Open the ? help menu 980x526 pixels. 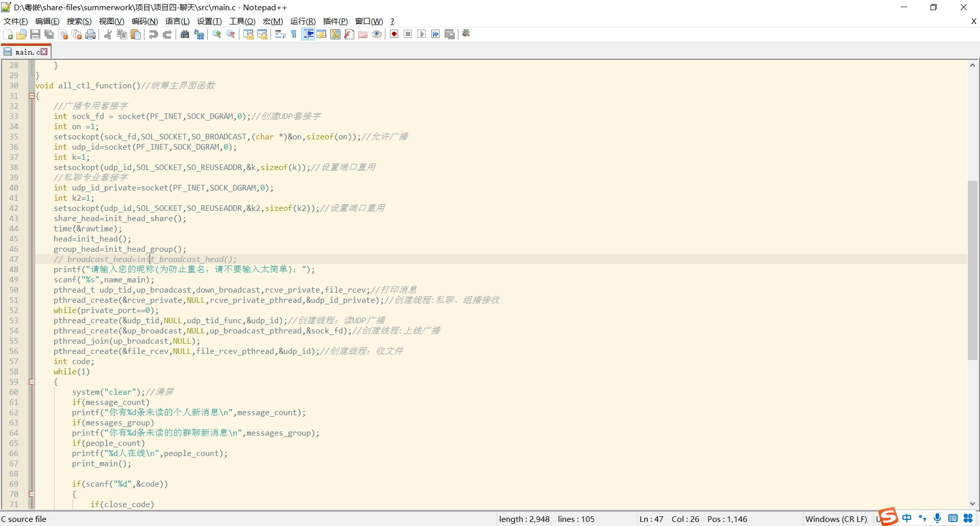pos(392,21)
